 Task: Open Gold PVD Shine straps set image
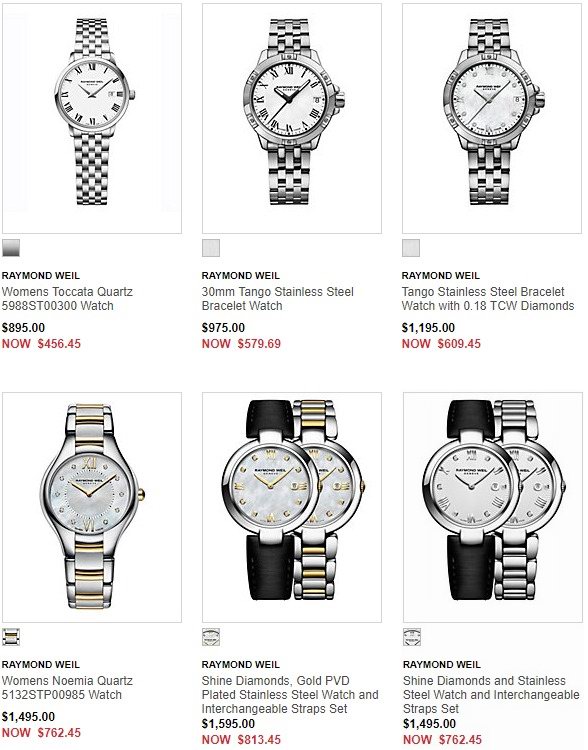click(292, 507)
